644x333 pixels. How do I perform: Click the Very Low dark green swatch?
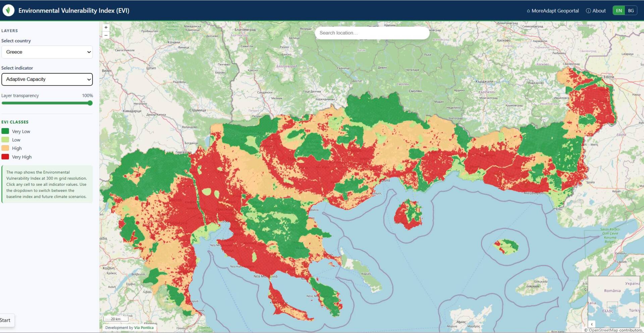(5, 131)
